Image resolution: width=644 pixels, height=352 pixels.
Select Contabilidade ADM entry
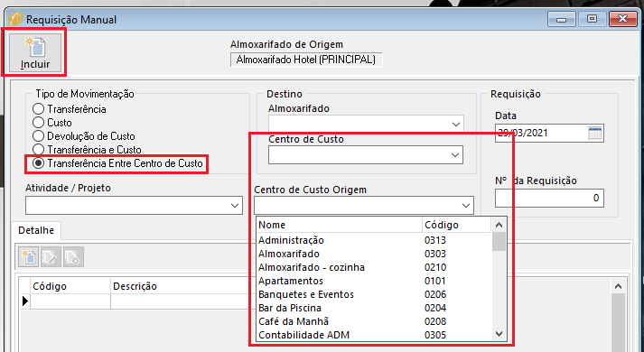tap(374, 335)
